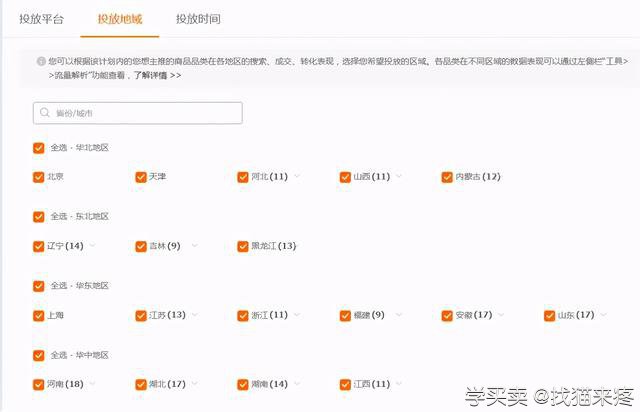
Task: Expand the 山西(11) city list arrow
Action: pos(399,176)
